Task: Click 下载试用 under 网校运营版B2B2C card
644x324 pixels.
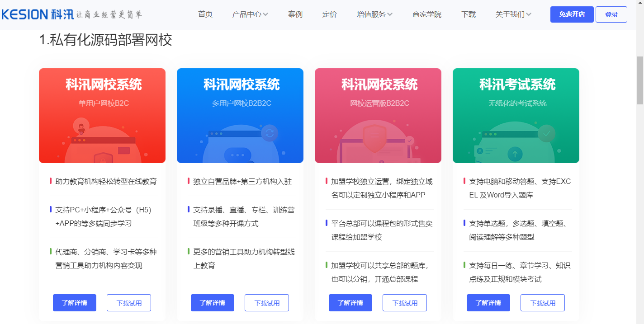Action: coord(405,303)
